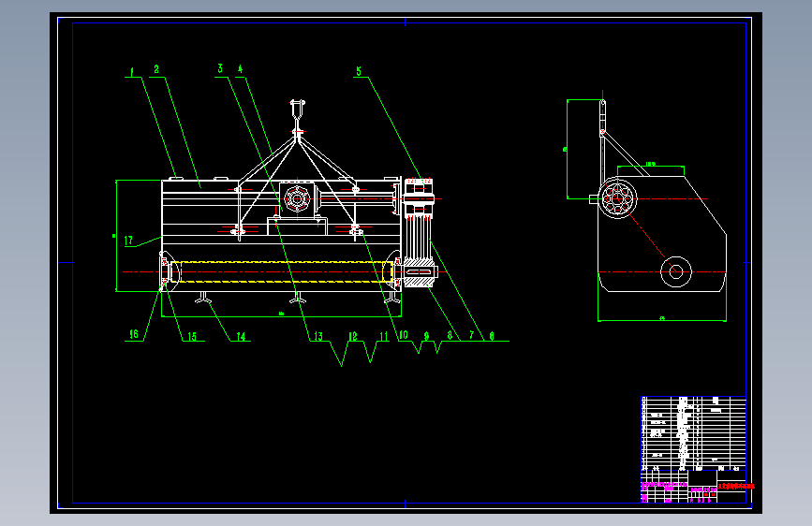812x526 pixels.
Task: Click part callout number 10
Action: click(x=404, y=335)
